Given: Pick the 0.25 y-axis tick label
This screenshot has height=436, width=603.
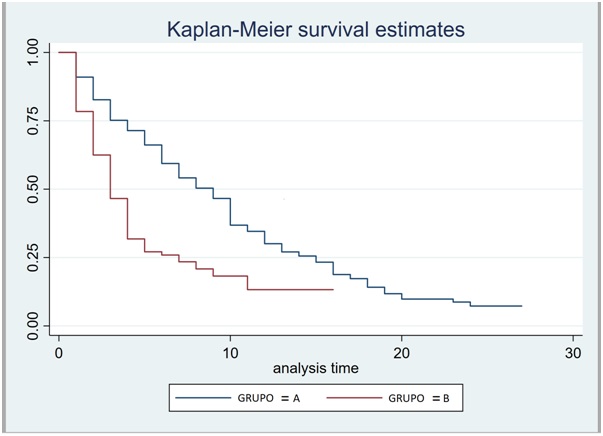Looking at the screenshot, I should tap(32, 256).
